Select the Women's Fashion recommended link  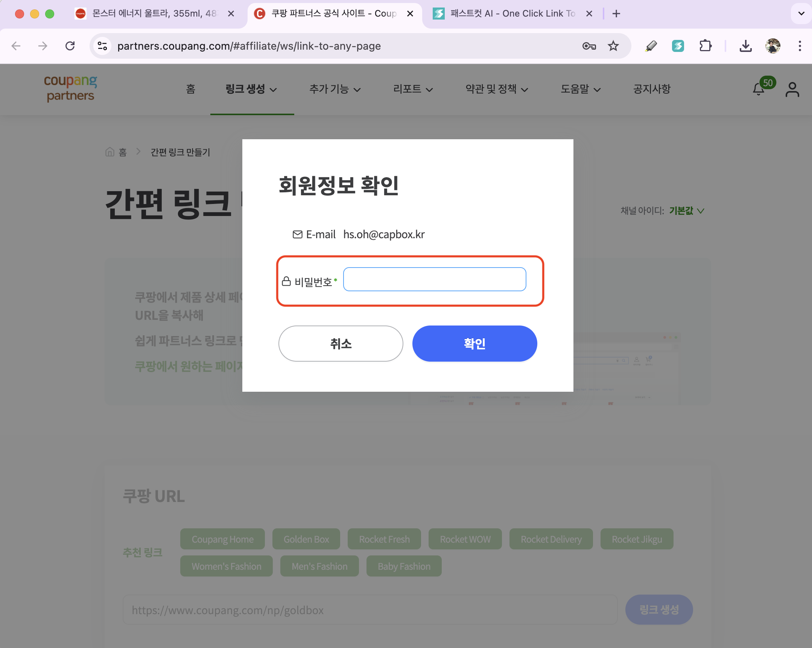[227, 566]
